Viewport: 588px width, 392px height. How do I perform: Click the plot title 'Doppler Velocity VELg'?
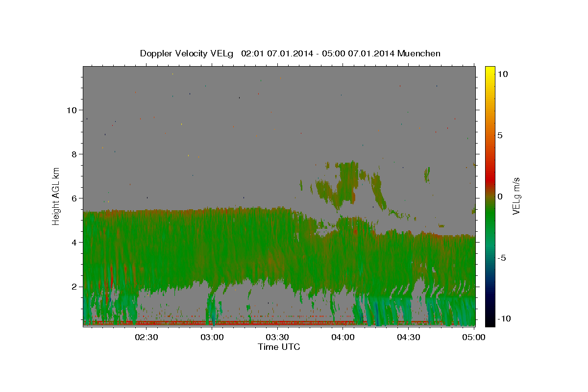[x=187, y=53]
